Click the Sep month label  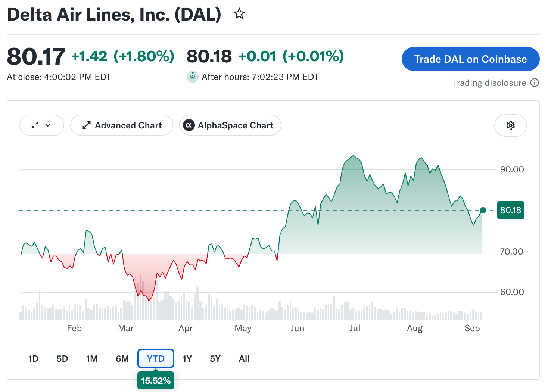coord(472,328)
